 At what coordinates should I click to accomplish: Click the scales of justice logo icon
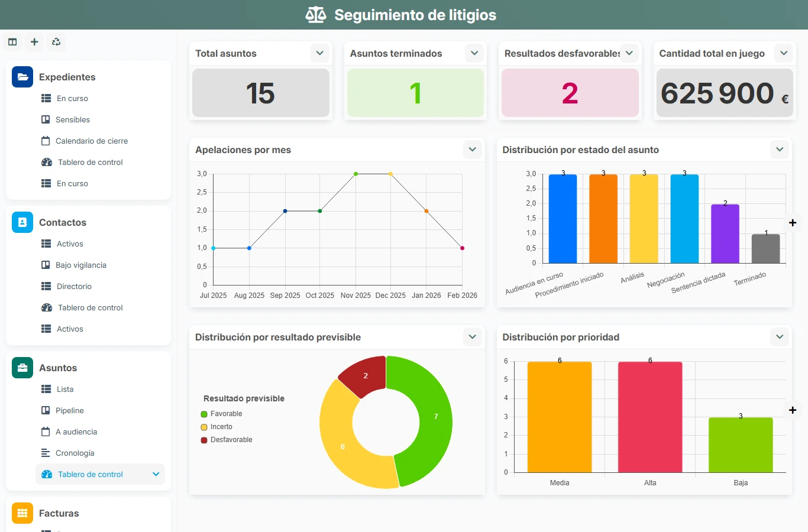[x=316, y=15]
